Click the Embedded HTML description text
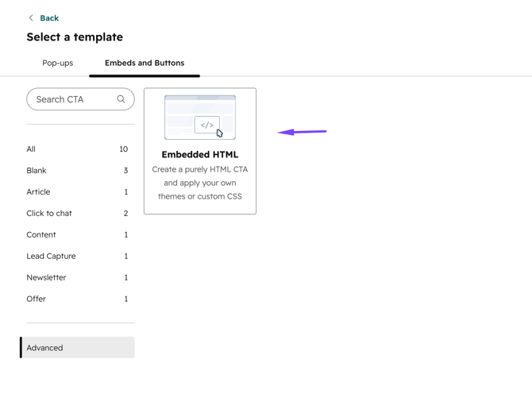Image resolution: width=532 pixels, height=406 pixels. [x=200, y=183]
